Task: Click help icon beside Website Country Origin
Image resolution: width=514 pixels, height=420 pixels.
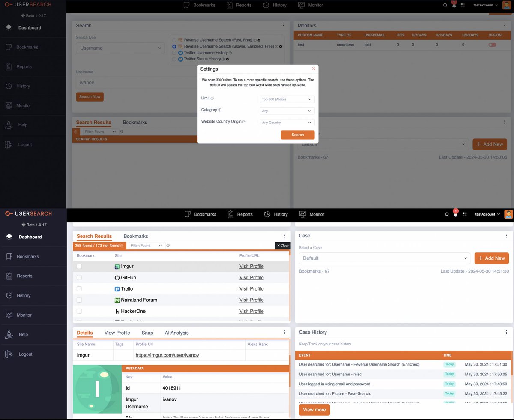Action: point(244,122)
